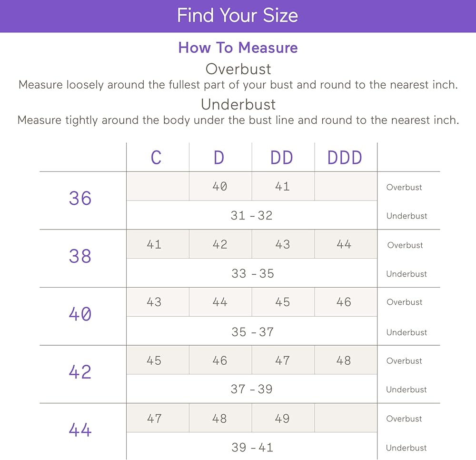The height and width of the screenshot is (460, 476).
Task: Select band size 38 row label
Action: tap(80, 256)
